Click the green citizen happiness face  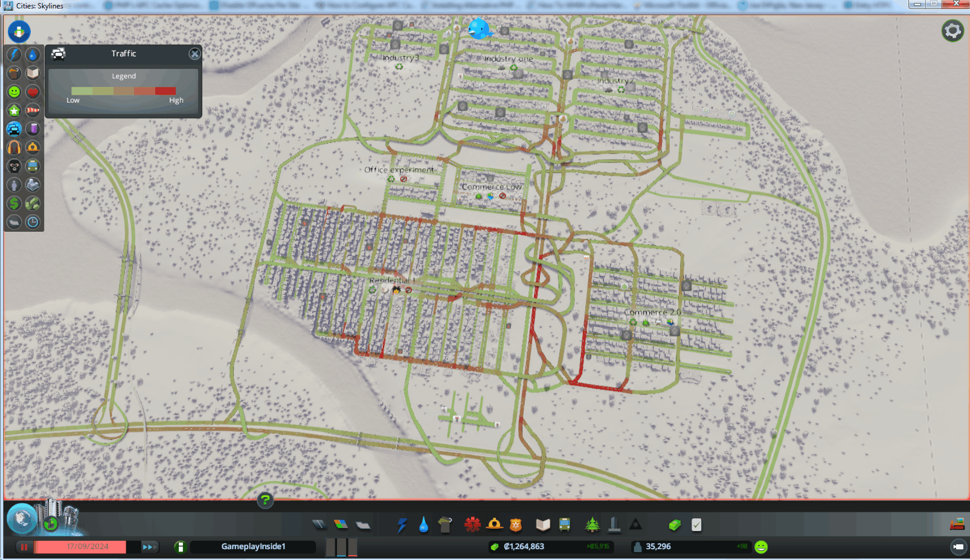point(761,547)
